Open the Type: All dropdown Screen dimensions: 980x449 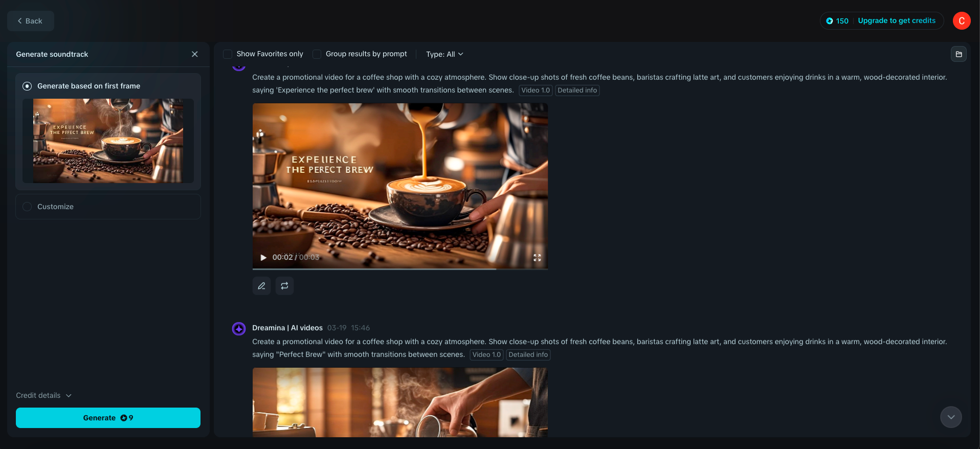pyautogui.click(x=444, y=54)
